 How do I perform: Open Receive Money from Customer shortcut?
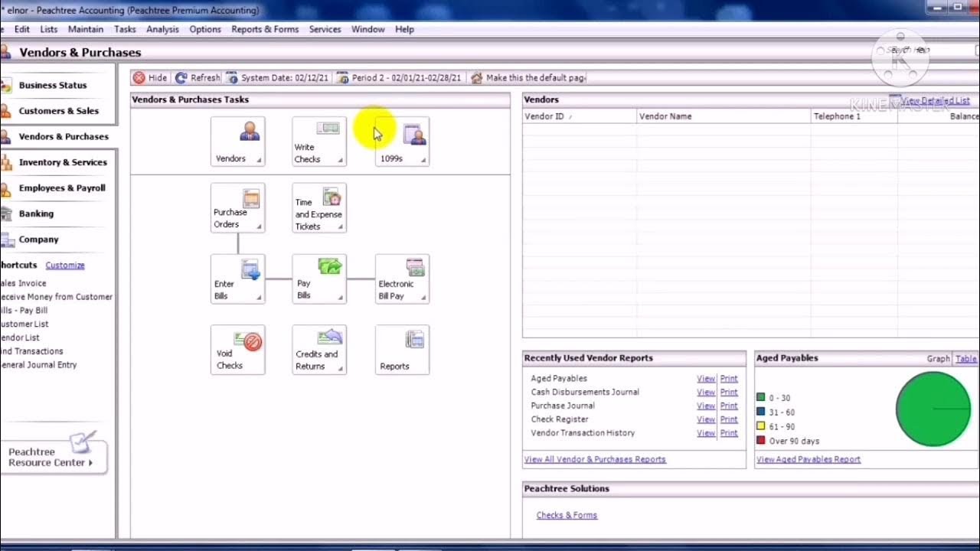(x=56, y=297)
